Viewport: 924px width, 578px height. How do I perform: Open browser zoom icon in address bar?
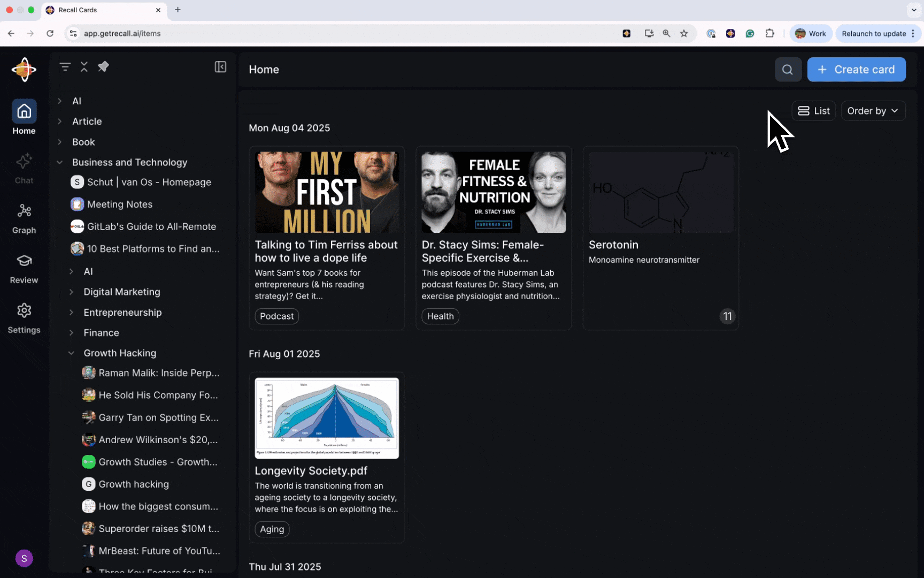tap(666, 33)
